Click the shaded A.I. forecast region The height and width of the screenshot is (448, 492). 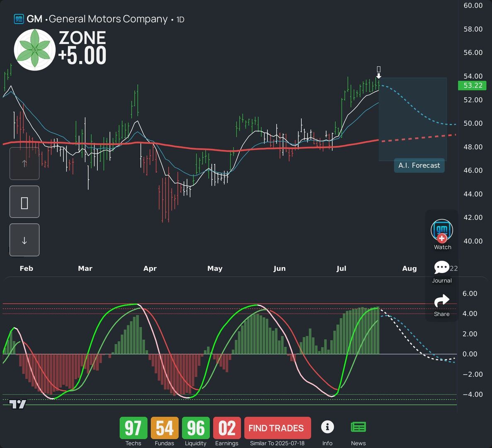click(x=412, y=119)
